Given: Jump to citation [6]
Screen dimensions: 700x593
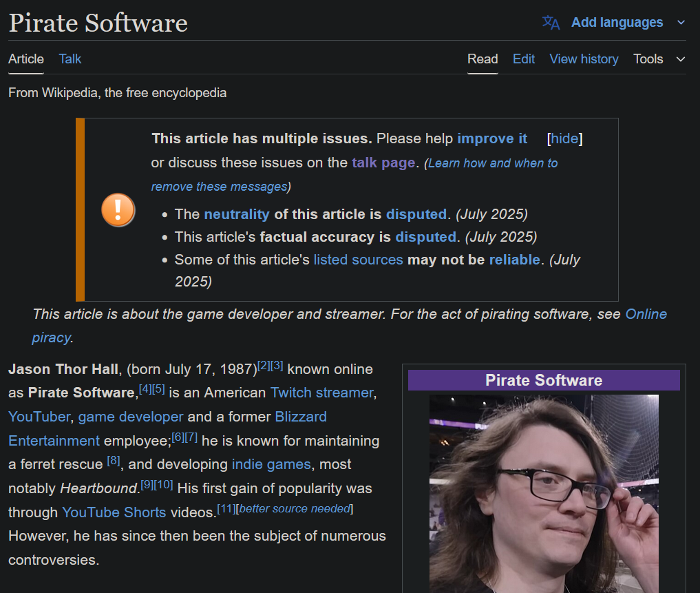Looking at the screenshot, I should [178, 437].
